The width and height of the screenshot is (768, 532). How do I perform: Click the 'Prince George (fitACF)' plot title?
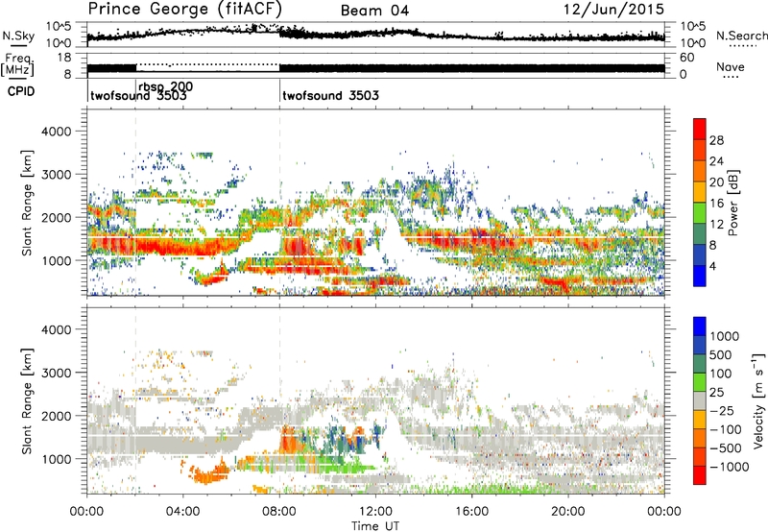coord(184,9)
